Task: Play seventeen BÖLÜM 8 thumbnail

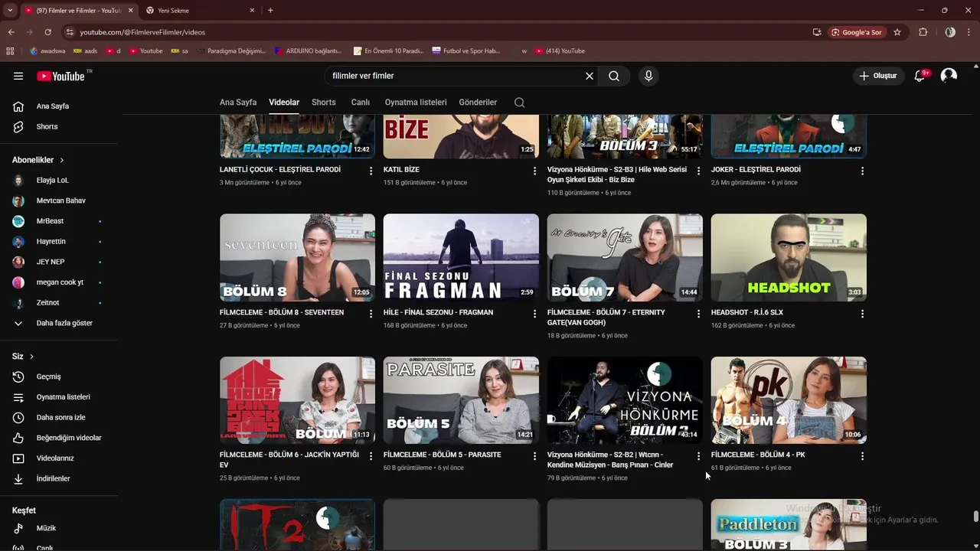Action: (297, 257)
